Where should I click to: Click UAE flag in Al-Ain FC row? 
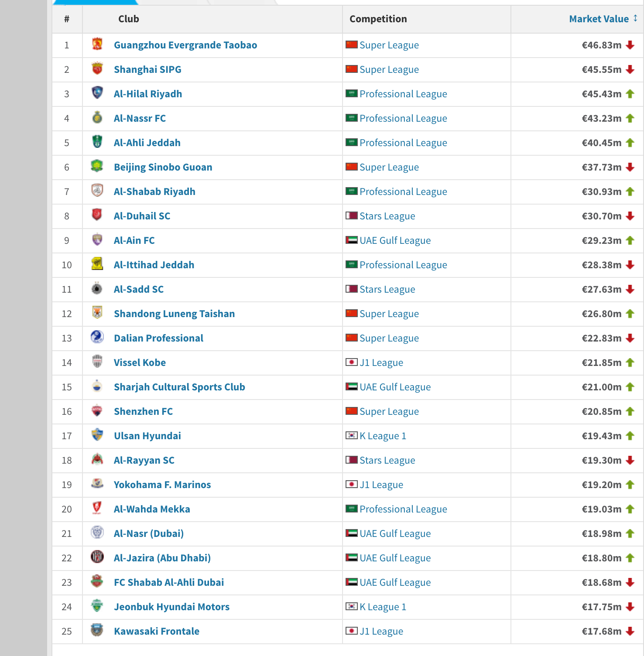coord(352,240)
